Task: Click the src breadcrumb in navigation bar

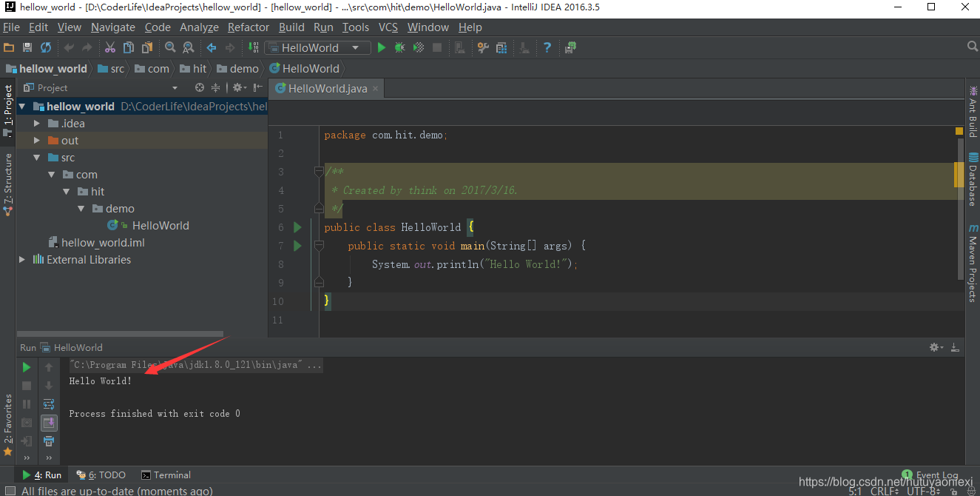Action: (x=111, y=68)
